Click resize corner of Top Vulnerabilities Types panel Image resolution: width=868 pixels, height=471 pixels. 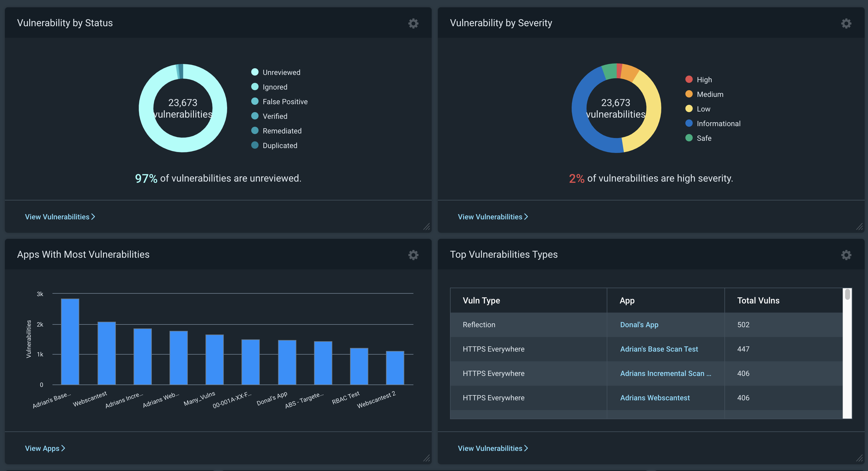859,458
